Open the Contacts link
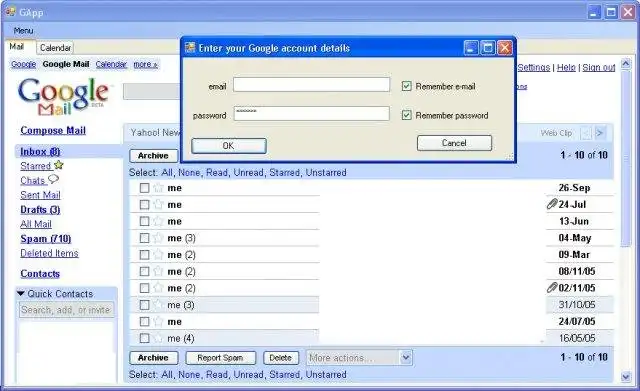640x391 pixels. pyautogui.click(x=40, y=273)
